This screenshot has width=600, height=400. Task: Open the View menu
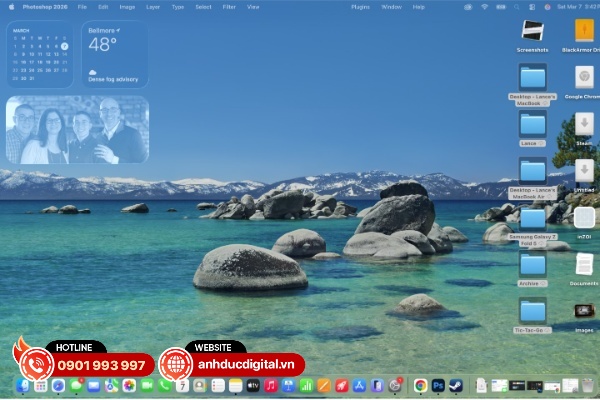(x=253, y=7)
